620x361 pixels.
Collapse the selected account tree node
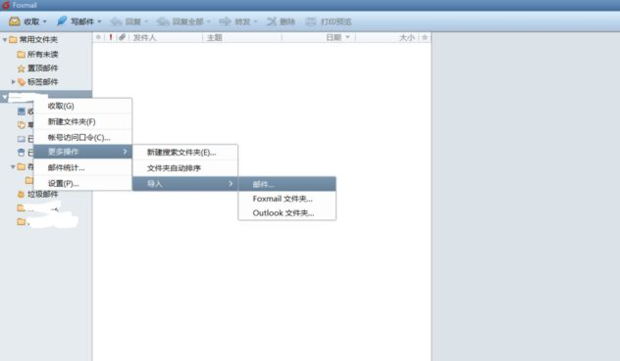tap(5, 96)
